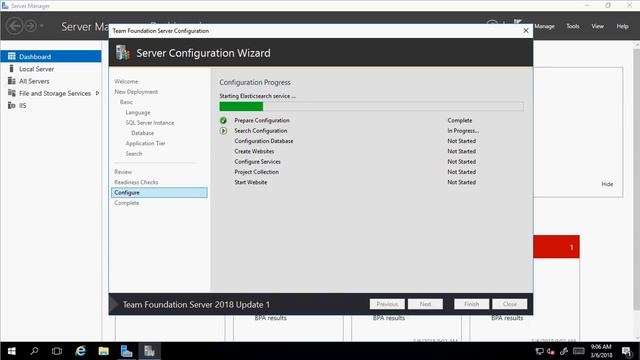Open the navigation history dropdown arrow
Screen dimensions: 640x360
pos(42,26)
